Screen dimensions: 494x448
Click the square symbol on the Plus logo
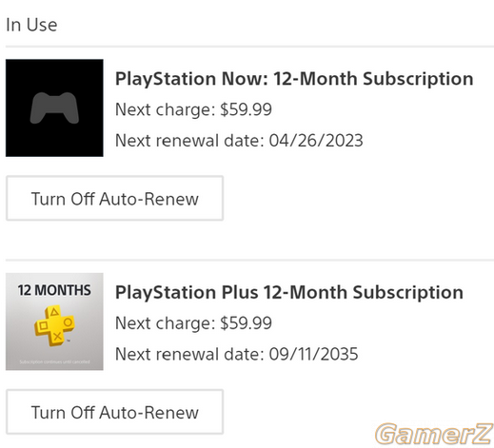point(43,325)
